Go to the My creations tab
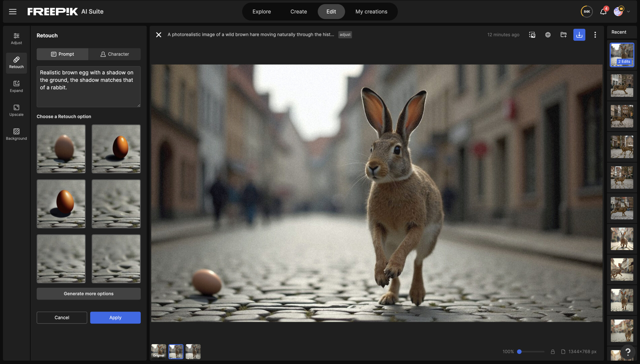The image size is (640, 364). (x=371, y=11)
